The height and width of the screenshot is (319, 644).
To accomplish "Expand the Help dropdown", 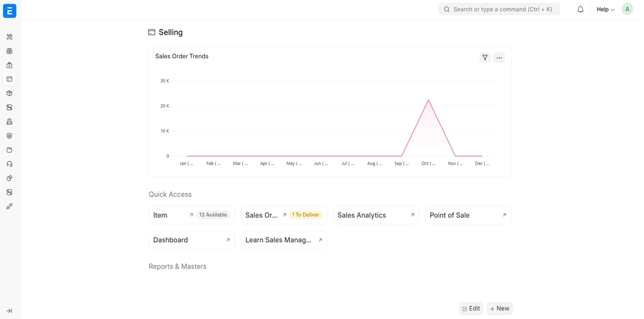I will click(x=605, y=9).
